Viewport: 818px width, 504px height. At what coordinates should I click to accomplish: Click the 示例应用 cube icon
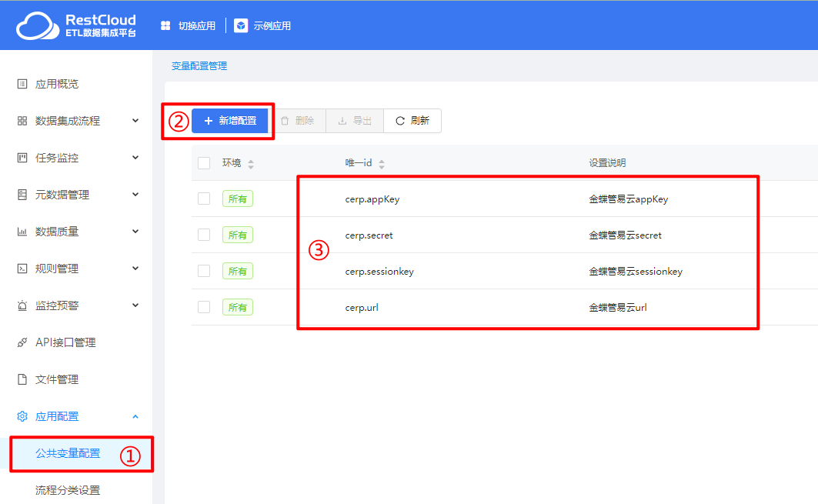tap(241, 25)
